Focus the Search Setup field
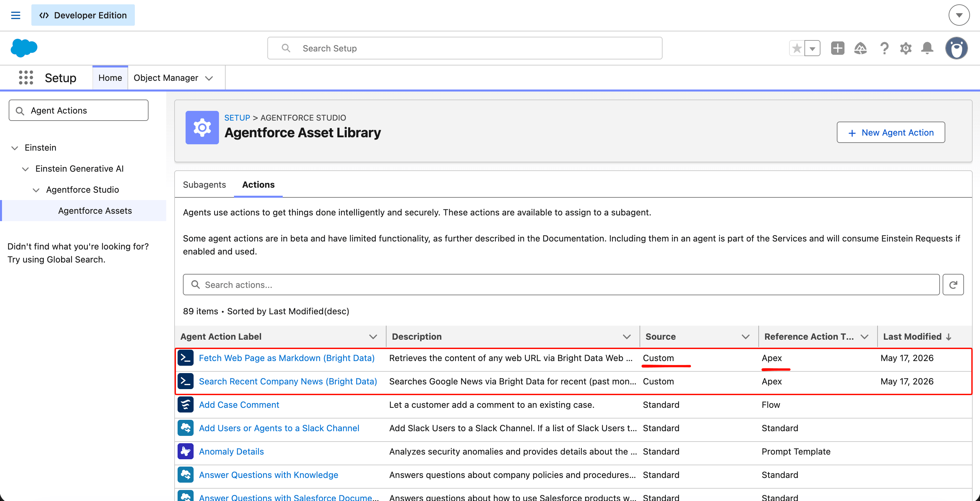Viewport: 980px width, 501px height. [465, 48]
